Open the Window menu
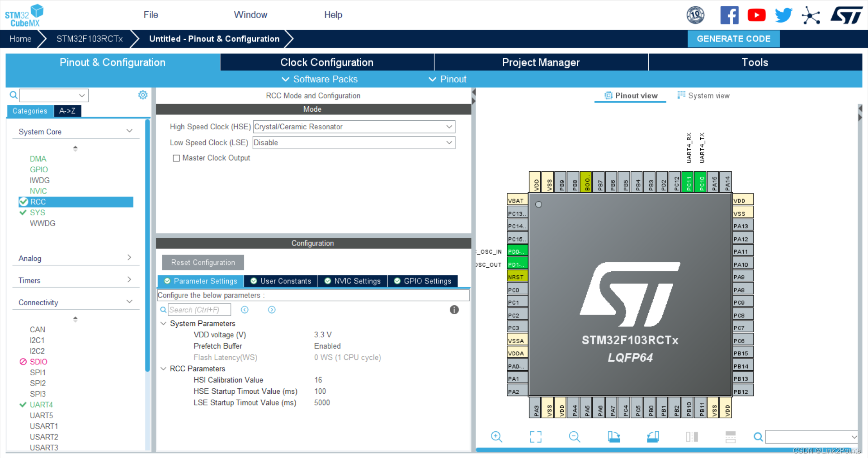The width and height of the screenshot is (868, 458). (250, 14)
